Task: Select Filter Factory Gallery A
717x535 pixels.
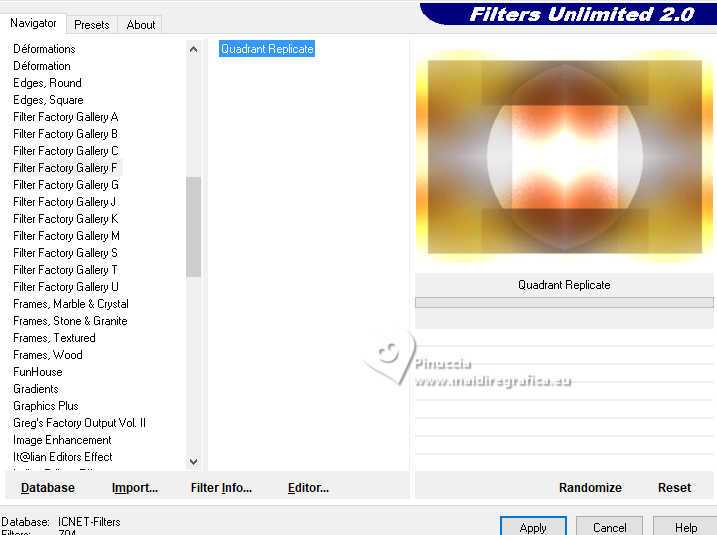Action: (65, 117)
